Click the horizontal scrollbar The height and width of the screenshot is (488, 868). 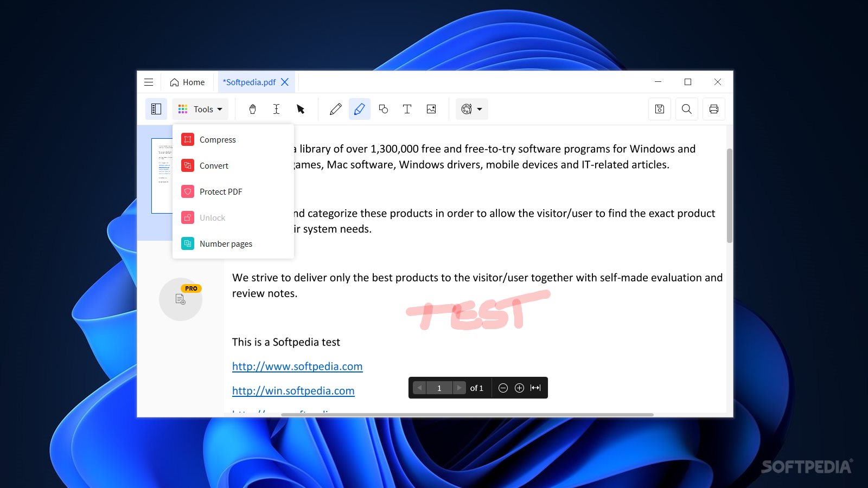pos(467,415)
